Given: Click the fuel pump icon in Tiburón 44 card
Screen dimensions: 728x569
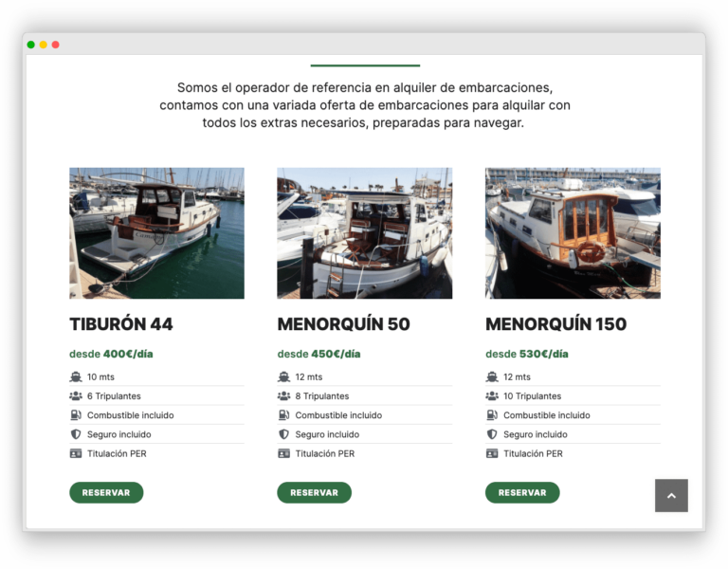Looking at the screenshot, I should pyautogui.click(x=76, y=415).
